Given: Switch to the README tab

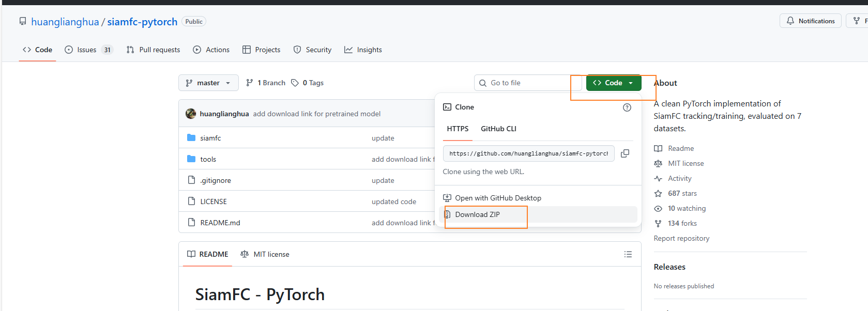Looking at the screenshot, I should (x=207, y=254).
